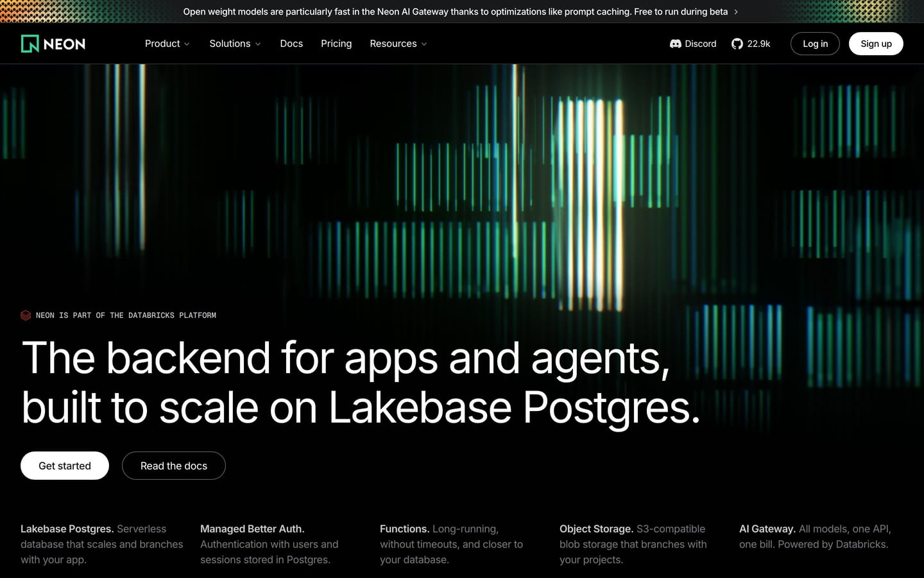The image size is (924, 578).
Task: Click the Object Storage feature description
Action: pyautogui.click(x=633, y=544)
